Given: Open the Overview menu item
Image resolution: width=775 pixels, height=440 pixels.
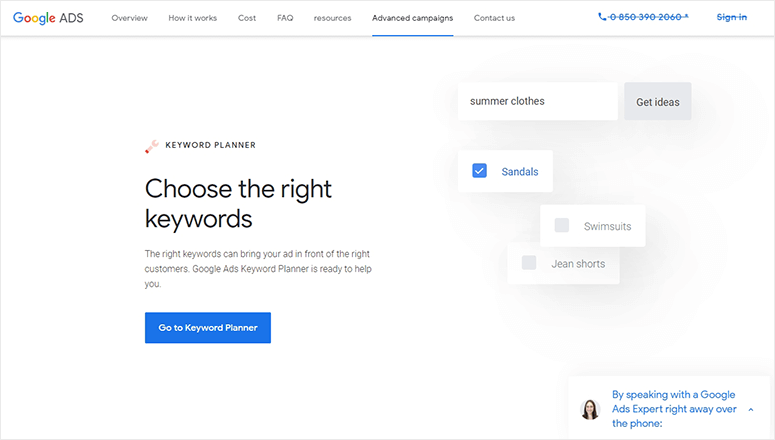Looking at the screenshot, I should click(x=129, y=18).
